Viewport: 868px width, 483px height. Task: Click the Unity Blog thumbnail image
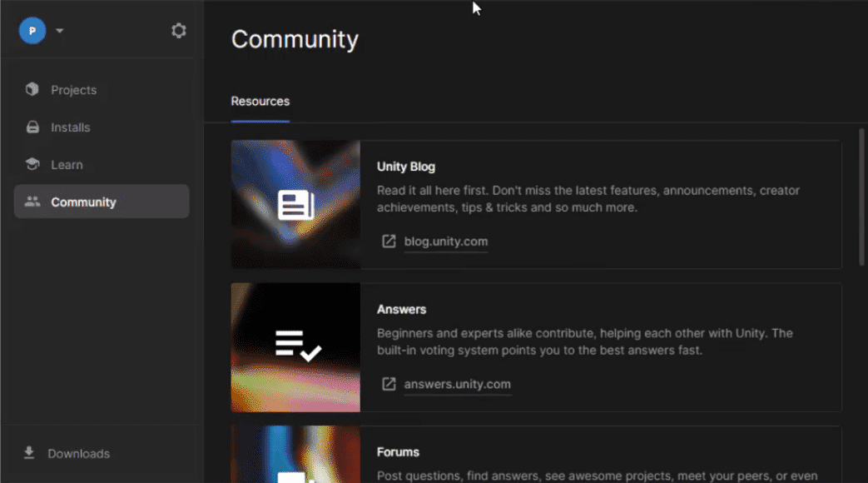295,204
